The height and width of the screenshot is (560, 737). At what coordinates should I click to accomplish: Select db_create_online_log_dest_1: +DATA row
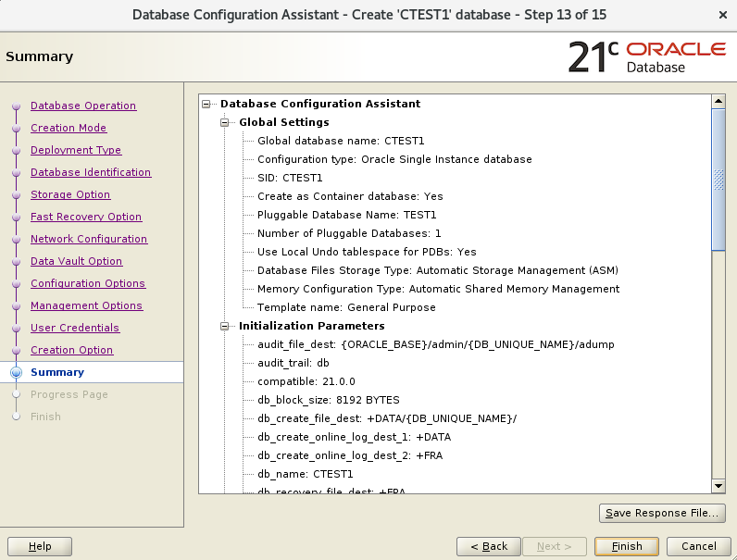[354, 438]
